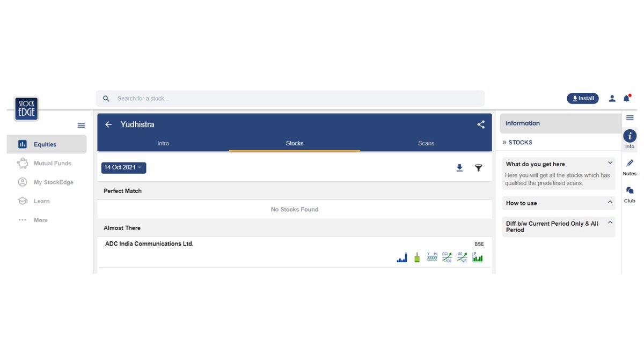Image resolution: width=644 pixels, height=362 pixels.
Task: Click the Learn graduation cap icon
Action: (23, 201)
